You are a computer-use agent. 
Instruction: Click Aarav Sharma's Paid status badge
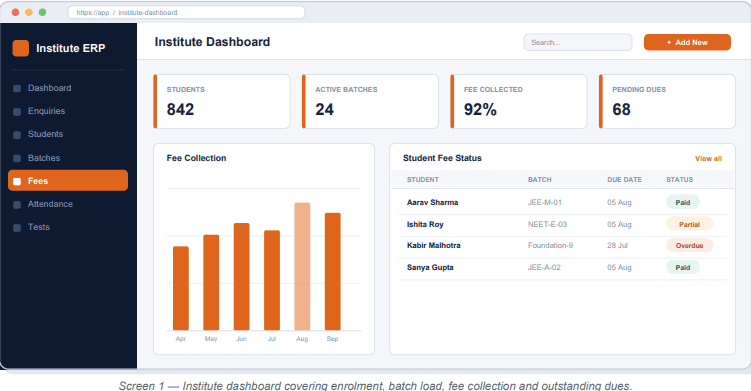coord(683,202)
